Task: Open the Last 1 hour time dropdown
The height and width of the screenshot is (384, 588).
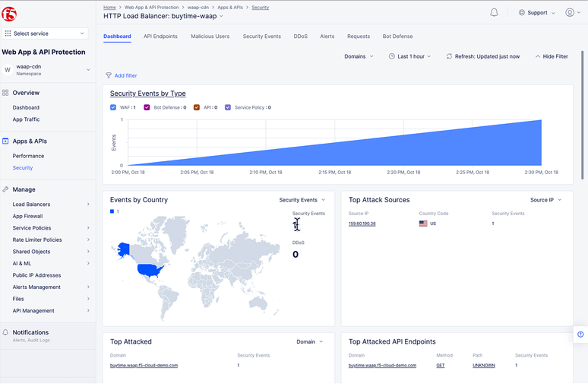Action: (410, 56)
